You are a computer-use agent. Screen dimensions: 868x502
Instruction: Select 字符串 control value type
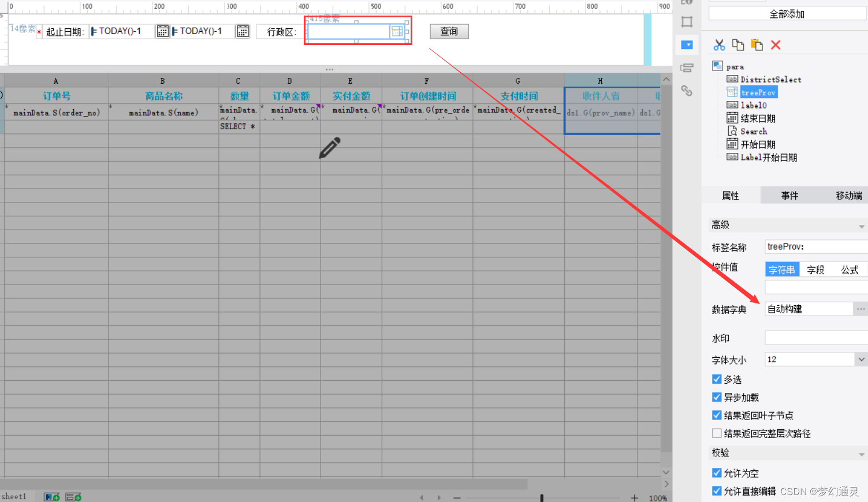coord(782,269)
